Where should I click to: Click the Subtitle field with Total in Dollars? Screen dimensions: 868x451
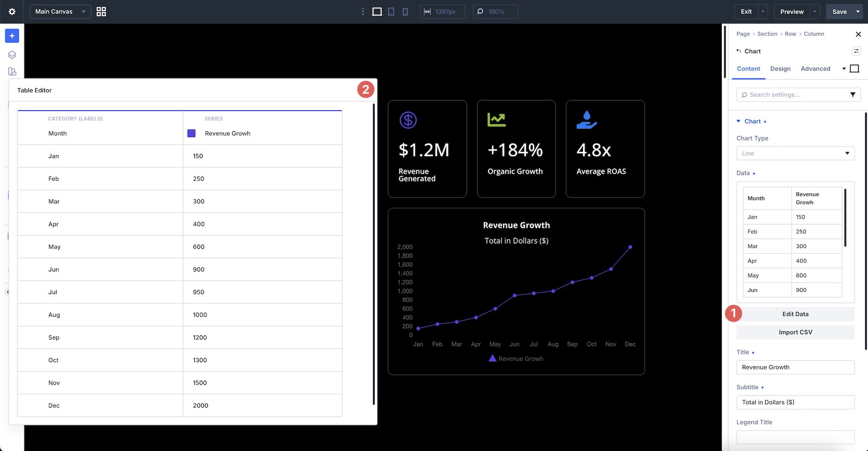795,402
